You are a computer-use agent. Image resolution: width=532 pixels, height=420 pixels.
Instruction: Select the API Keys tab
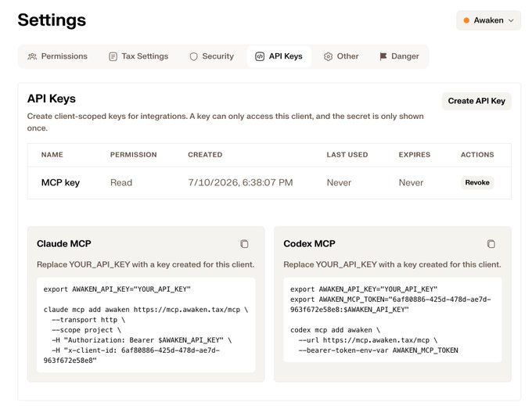pos(279,56)
